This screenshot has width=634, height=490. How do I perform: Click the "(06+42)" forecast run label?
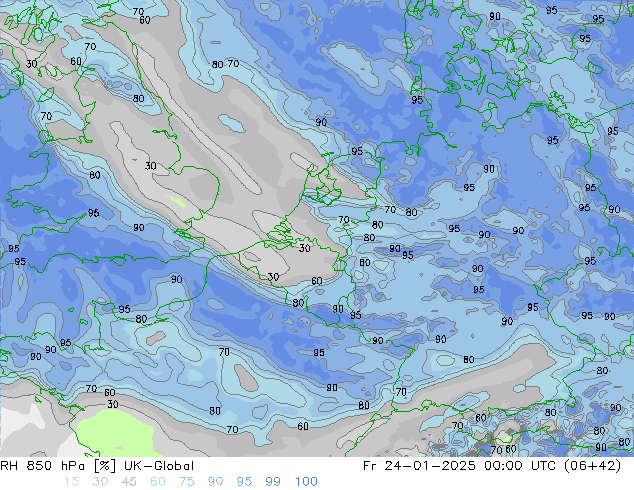[594, 466]
